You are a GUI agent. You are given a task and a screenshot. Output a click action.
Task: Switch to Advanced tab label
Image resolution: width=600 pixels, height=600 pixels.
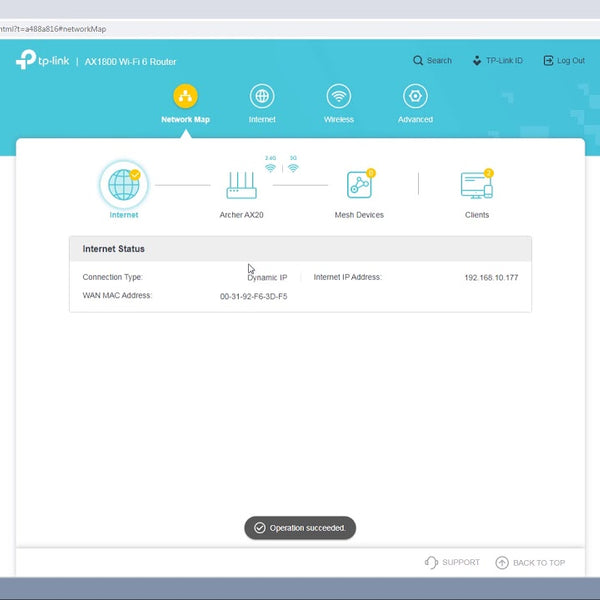(x=415, y=119)
